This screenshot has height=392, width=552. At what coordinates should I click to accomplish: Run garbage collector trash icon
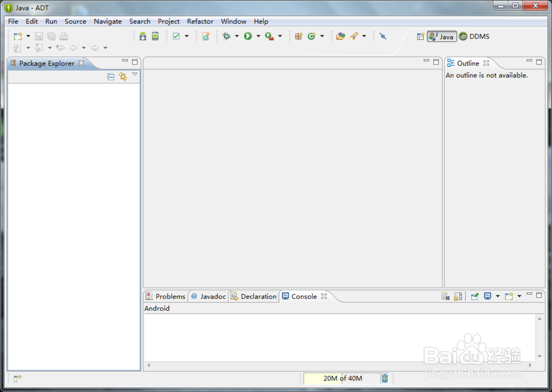(x=385, y=378)
